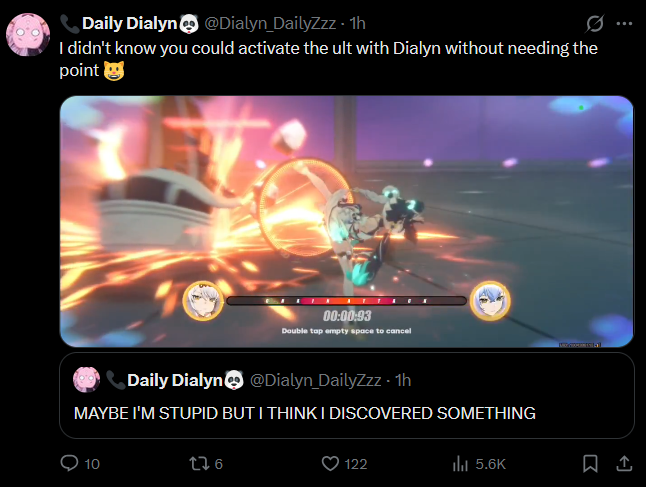Like the tweet with the heart icon
The image size is (646, 487).
pos(330,464)
